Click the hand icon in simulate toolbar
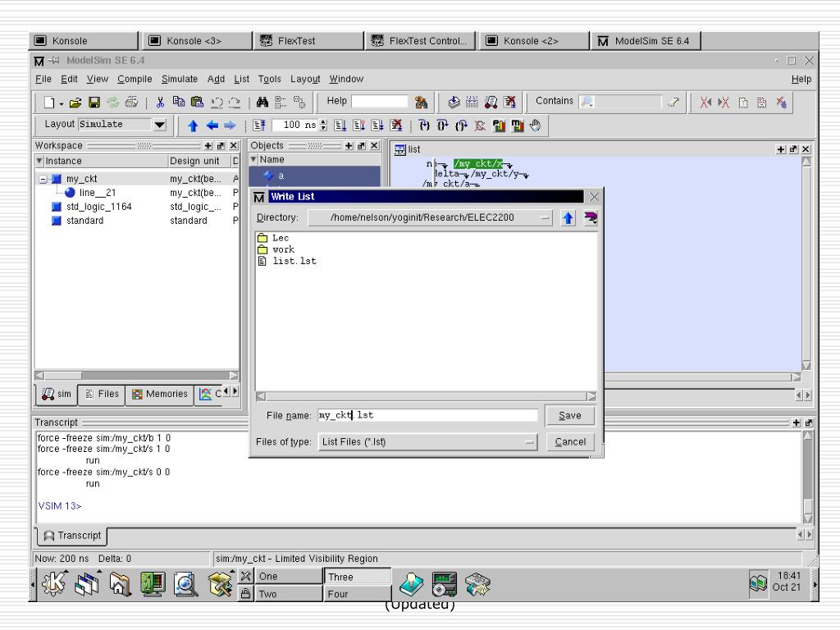 [535, 126]
